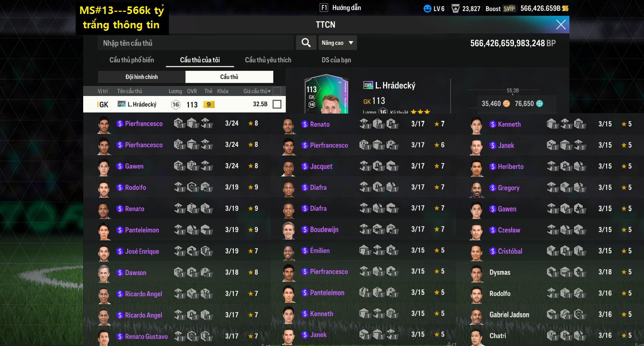Click the teal TC currency icon
644x346 pixels.
tap(539, 104)
